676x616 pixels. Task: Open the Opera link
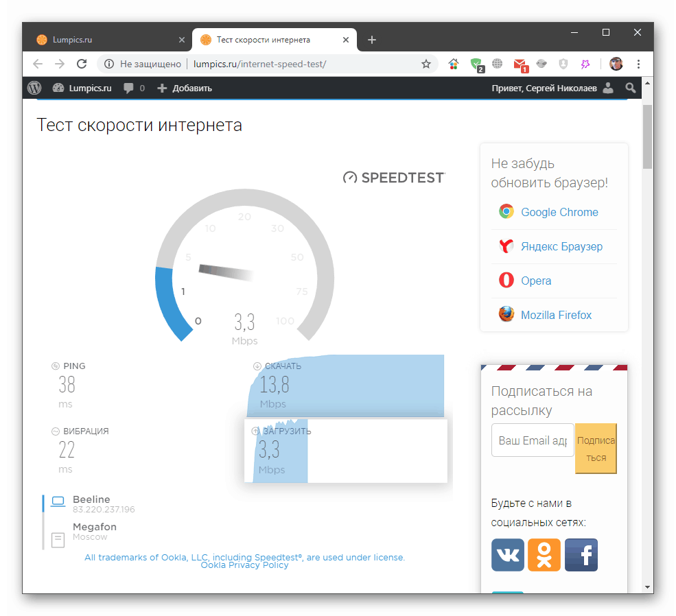tap(536, 281)
